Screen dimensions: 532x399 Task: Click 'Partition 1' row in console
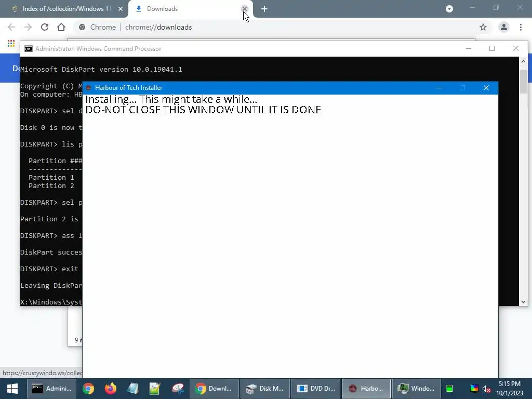point(51,178)
